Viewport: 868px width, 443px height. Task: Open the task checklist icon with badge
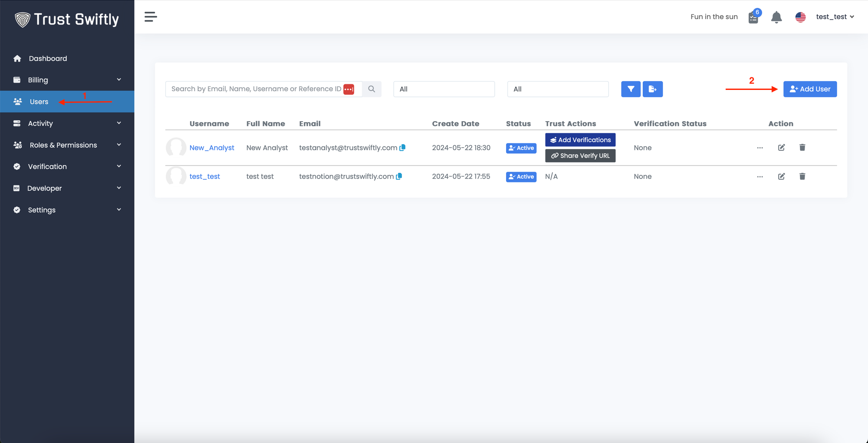[x=753, y=17]
